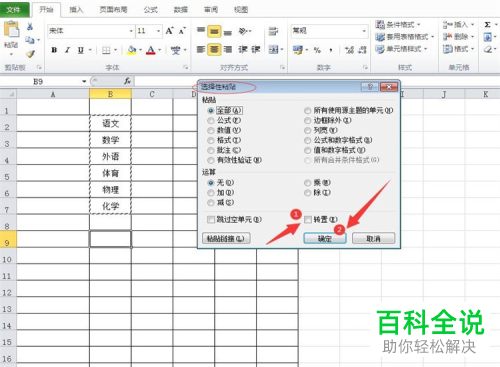The image size is (500, 367).
Task: Switch to the 公式 (Formulas) ribbon tab
Action: tap(150, 10)
